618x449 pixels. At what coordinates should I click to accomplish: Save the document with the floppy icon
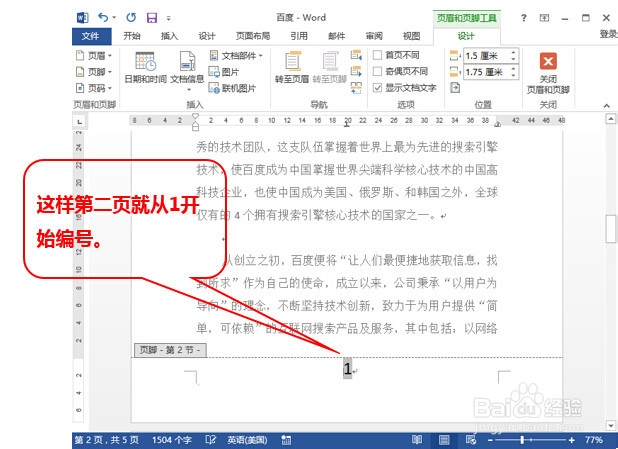[x=152, y=18]
